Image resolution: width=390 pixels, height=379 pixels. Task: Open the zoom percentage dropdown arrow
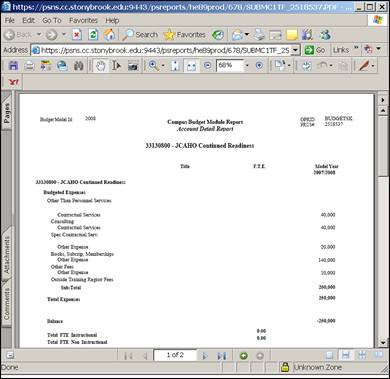247,66
